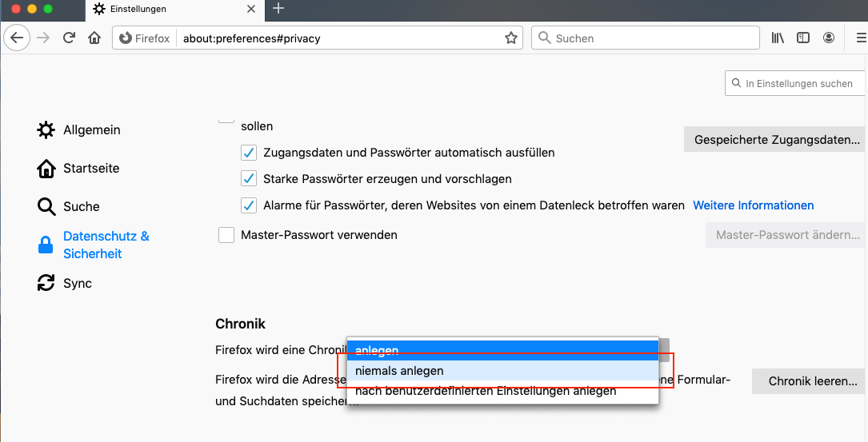The width and height of the screenshot is (868, 442).
Task: Open Weitere Informationen link
Action: click(754, 205)
